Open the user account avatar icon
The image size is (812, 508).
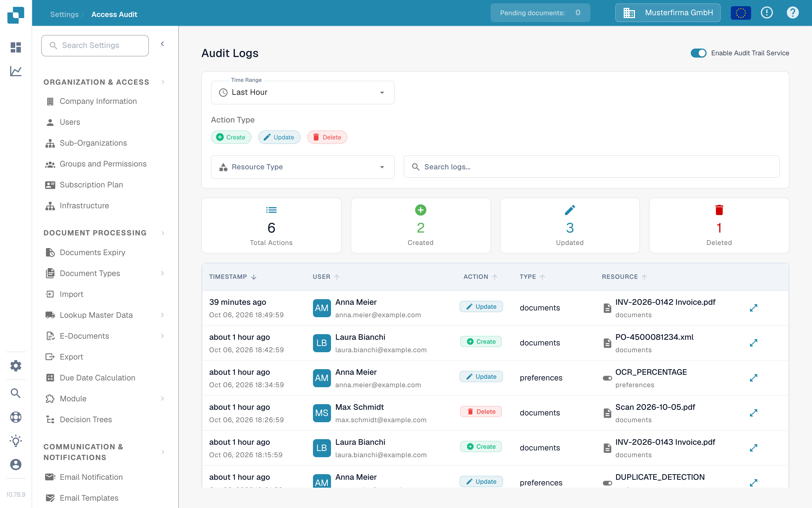coord(16,465)
